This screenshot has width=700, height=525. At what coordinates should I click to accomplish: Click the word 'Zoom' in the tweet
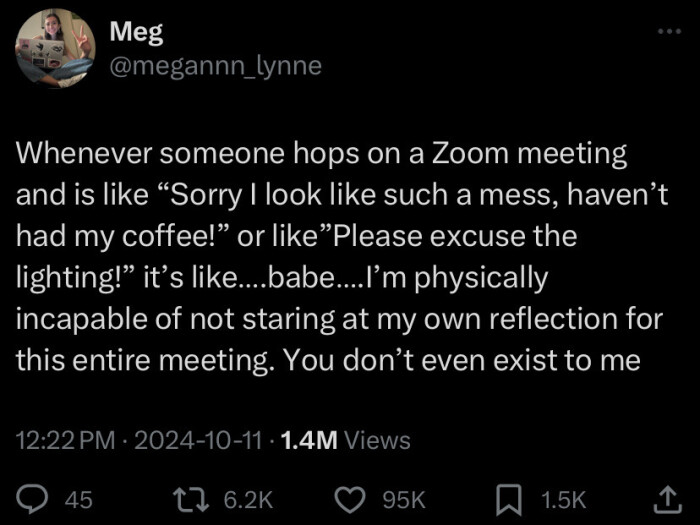pos(472,154)
